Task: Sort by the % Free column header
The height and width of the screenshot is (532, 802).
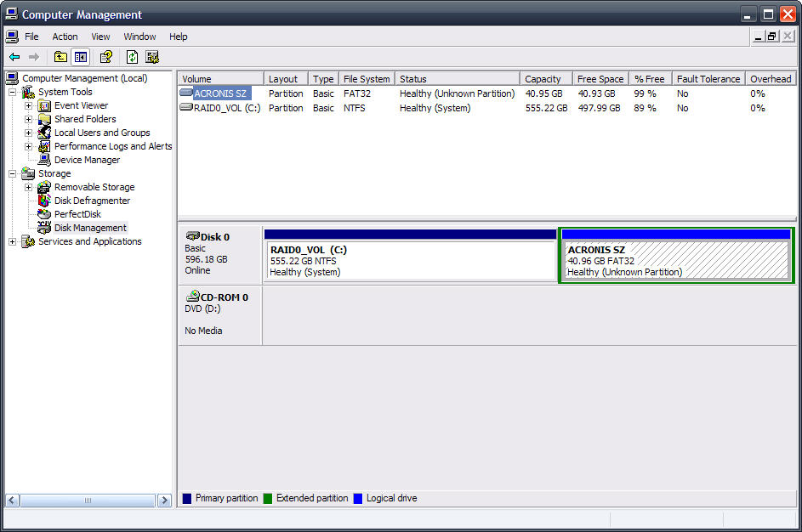Action: (x=650, y=79)
